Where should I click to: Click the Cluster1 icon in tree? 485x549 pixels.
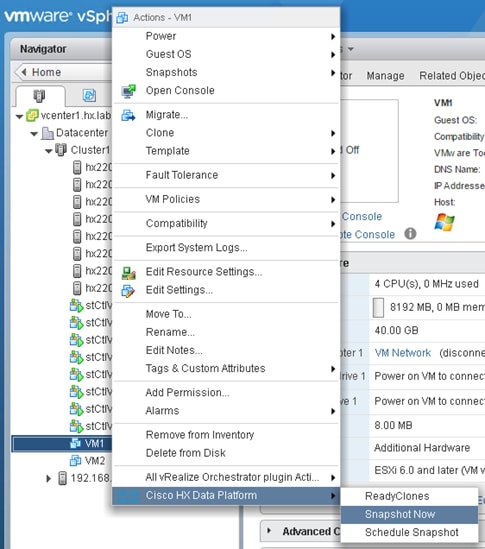[x=61, y=150]
